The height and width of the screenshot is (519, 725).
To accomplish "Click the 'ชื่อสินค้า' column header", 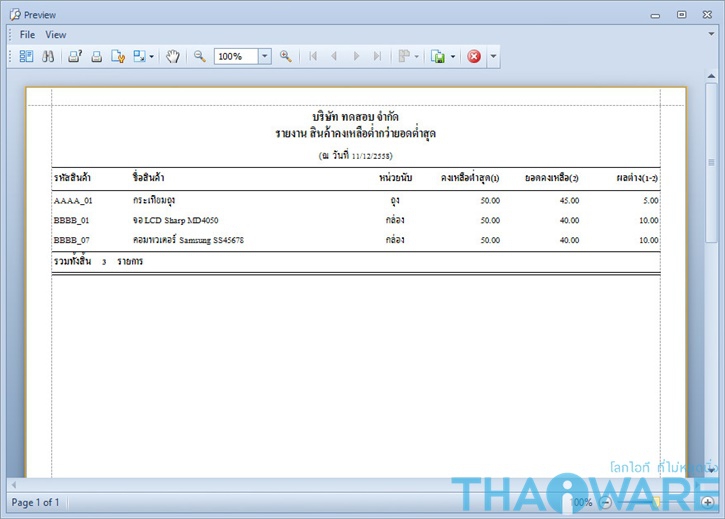I will pyautogui.click(x=148, y=177).
